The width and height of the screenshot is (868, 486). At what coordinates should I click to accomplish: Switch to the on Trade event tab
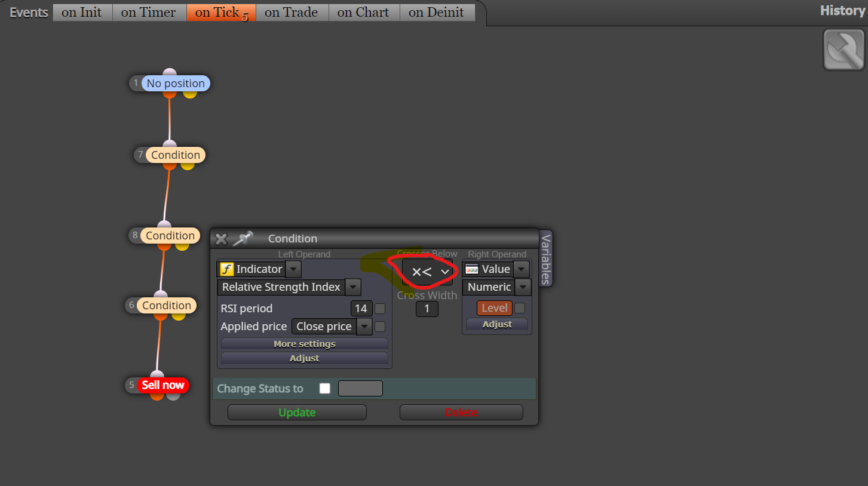point(292,13)
